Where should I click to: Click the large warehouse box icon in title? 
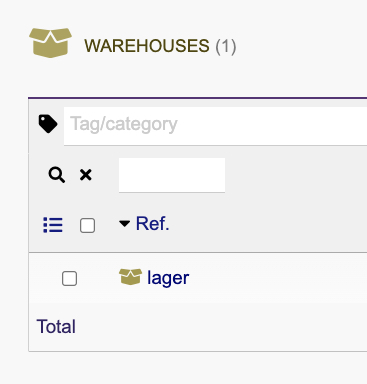50,43
